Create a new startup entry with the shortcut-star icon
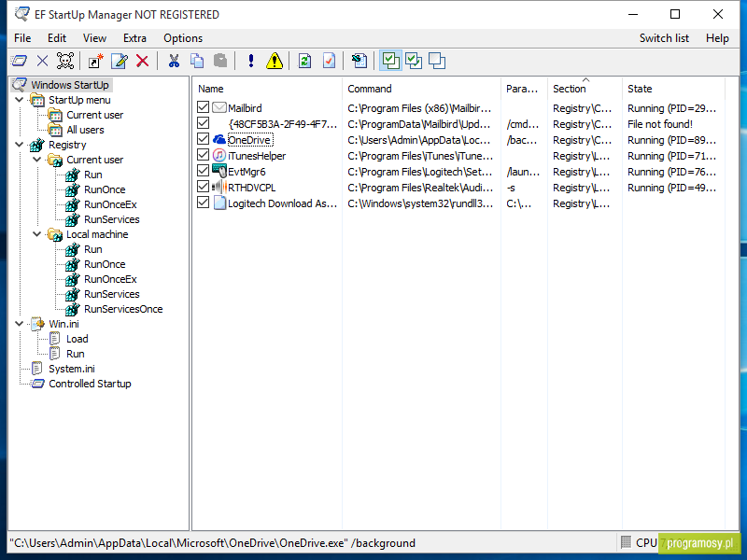This screenshot has height=560, width=747. 96,61
